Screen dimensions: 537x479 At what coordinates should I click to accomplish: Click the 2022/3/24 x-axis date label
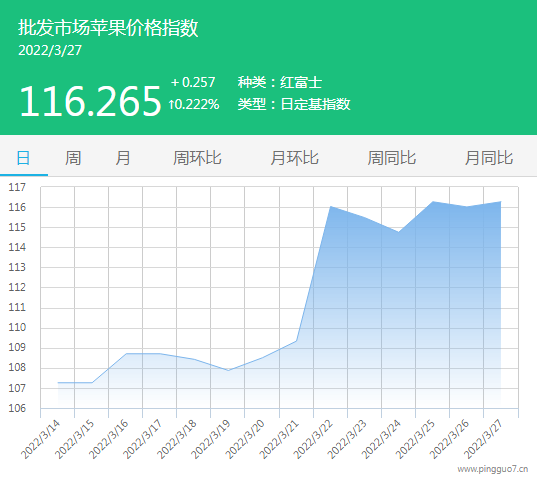(x=381, y=439)
